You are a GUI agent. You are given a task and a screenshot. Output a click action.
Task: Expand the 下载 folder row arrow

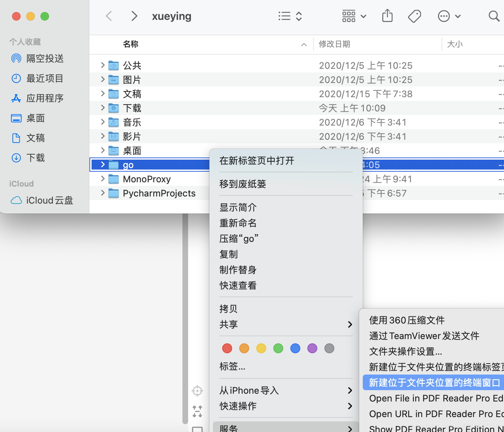tap(103, 107)
